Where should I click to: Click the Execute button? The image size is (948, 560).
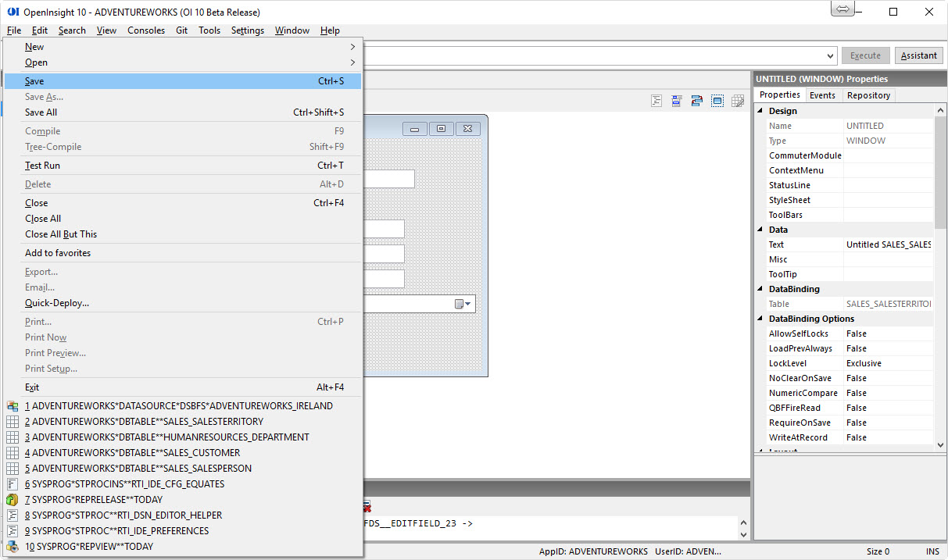pos(865,55)
